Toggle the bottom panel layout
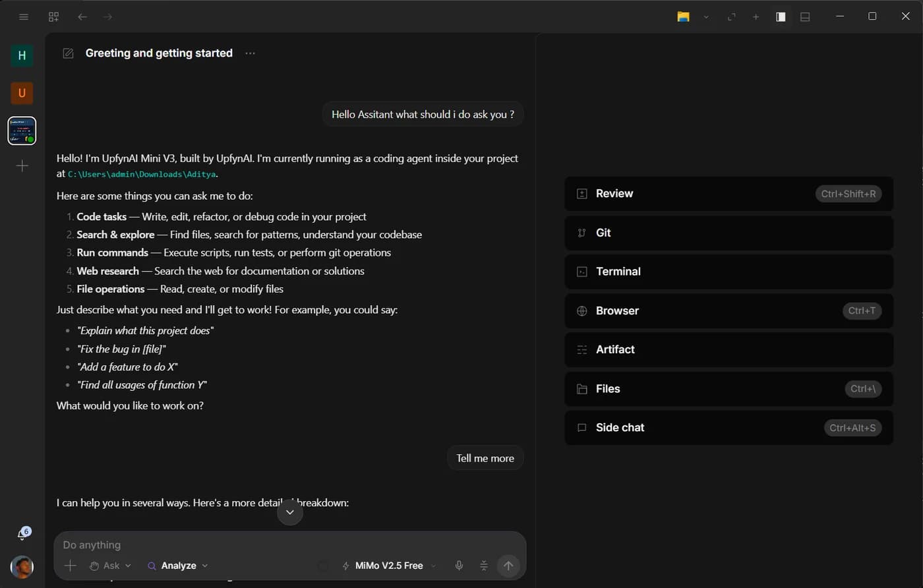 (x=805, y=16)
